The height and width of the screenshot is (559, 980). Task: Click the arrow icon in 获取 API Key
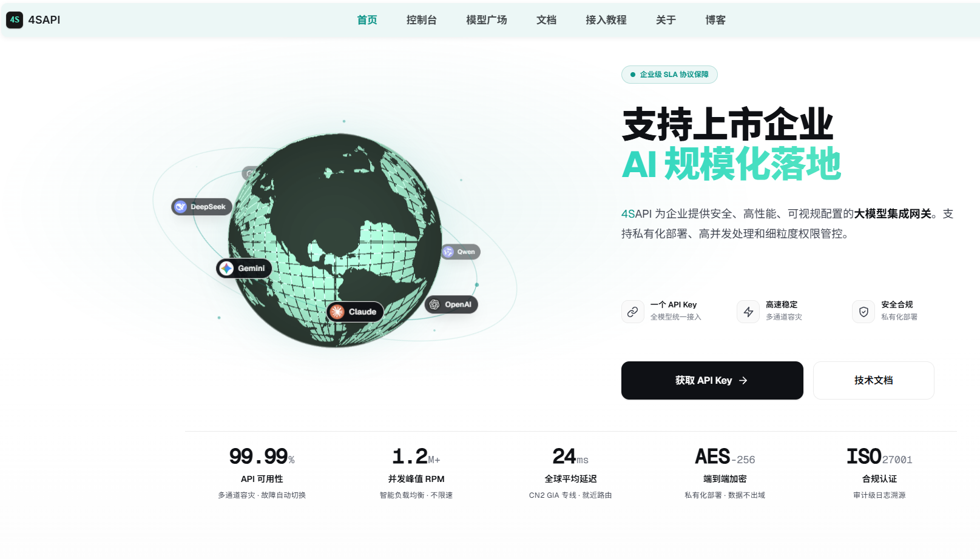(x=743, y=381)
